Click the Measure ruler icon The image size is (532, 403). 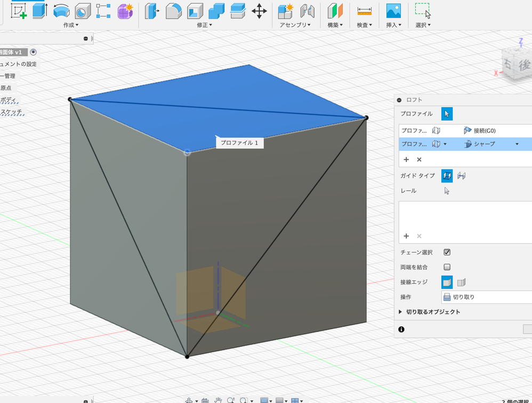[365, 11]
